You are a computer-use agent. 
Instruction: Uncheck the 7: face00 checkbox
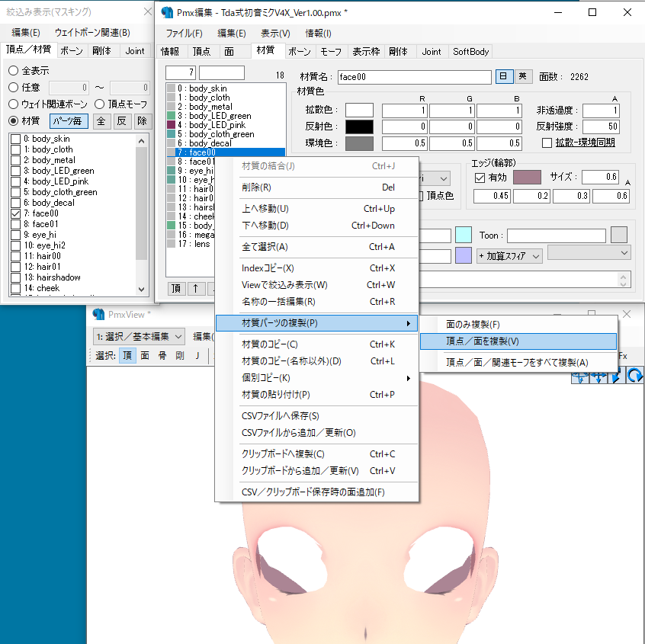pos(16,213)
